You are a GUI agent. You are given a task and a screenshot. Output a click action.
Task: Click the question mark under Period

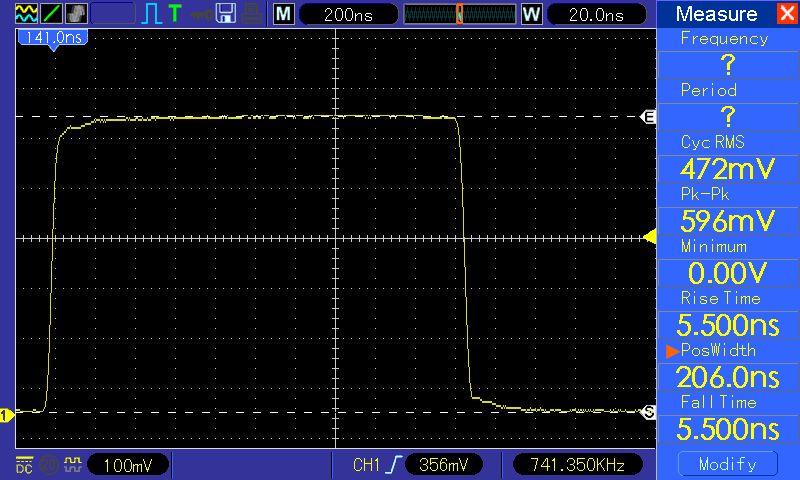pyautogui.click(x=728, y=117)
